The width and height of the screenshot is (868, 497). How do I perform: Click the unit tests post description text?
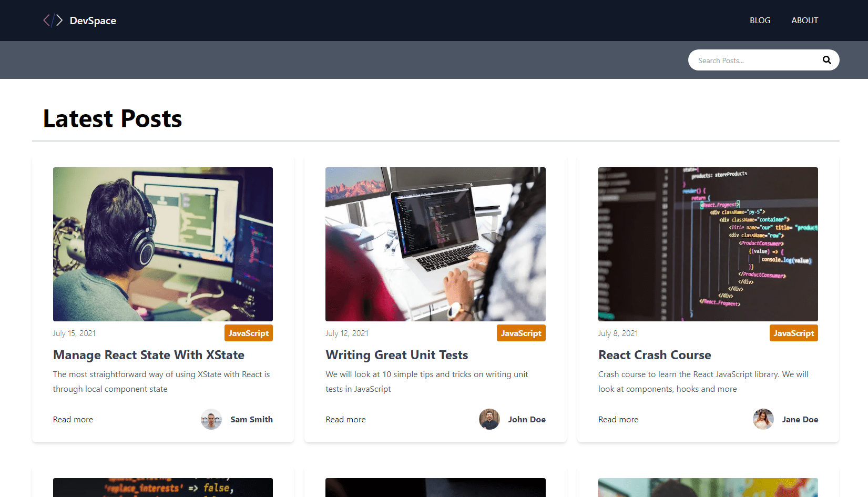[427, 381]
